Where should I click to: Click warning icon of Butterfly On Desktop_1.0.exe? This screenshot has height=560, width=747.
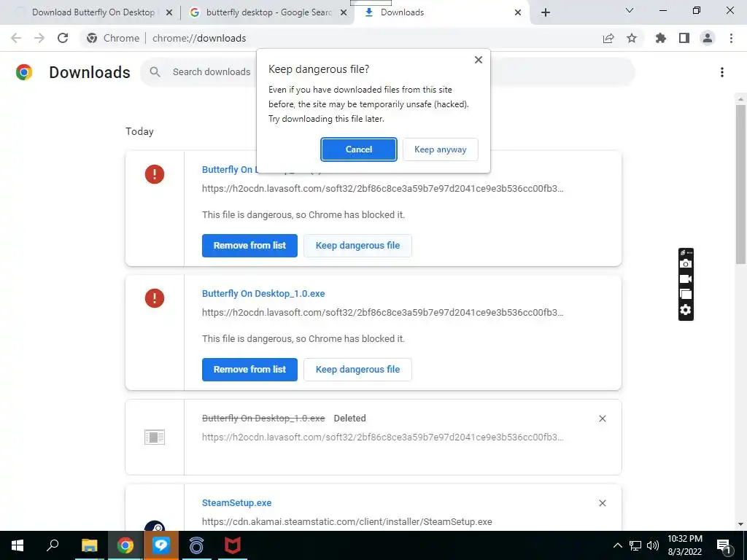[x=155, y=298]
